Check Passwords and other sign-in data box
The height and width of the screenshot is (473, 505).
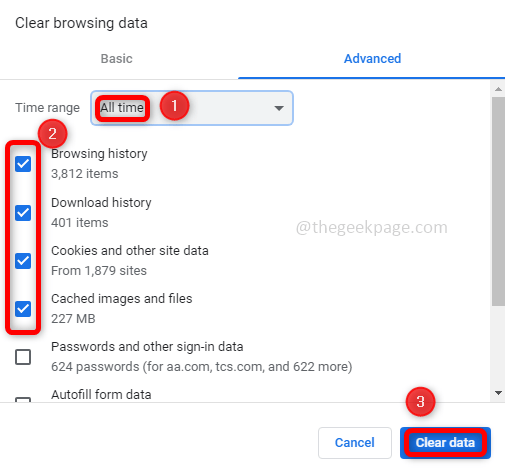[x=23, y=357]
